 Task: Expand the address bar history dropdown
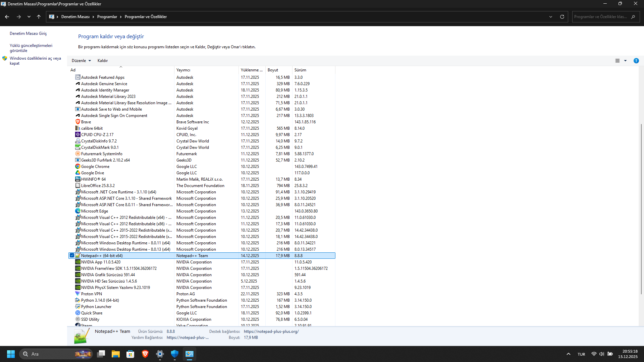[551, 17]
